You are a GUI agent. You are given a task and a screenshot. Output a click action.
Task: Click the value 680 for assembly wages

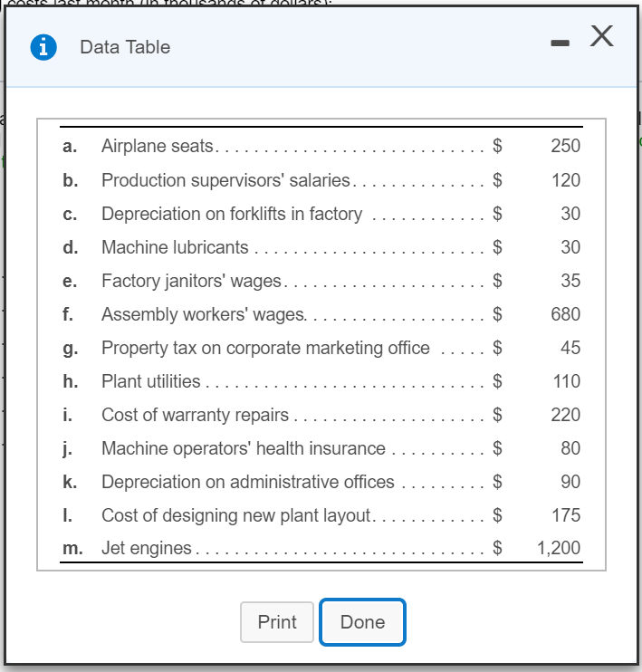(x=566, y=314)
